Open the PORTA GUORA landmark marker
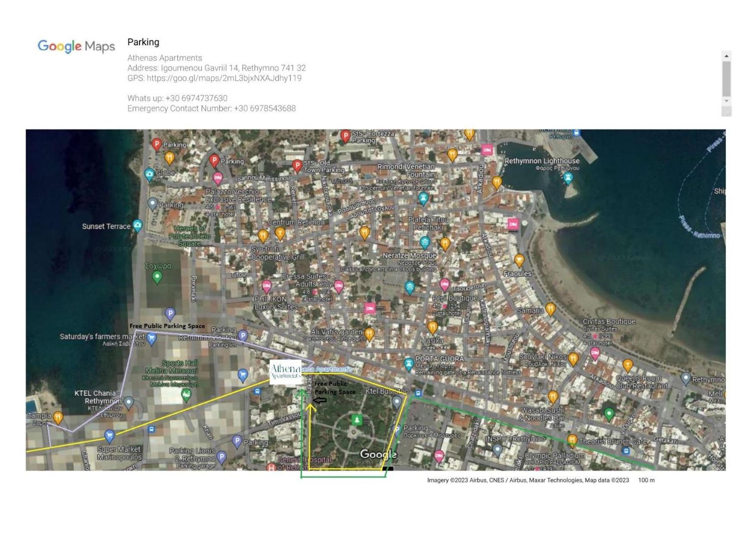This screenshot has height=535, width=756. coord(409,363)
